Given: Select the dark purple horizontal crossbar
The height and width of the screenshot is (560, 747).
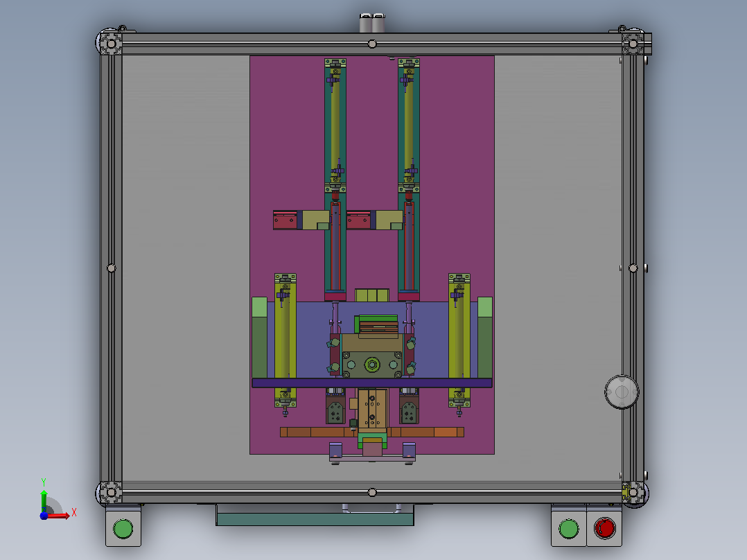Looking at the screenshot, I should tap(371, 383).
